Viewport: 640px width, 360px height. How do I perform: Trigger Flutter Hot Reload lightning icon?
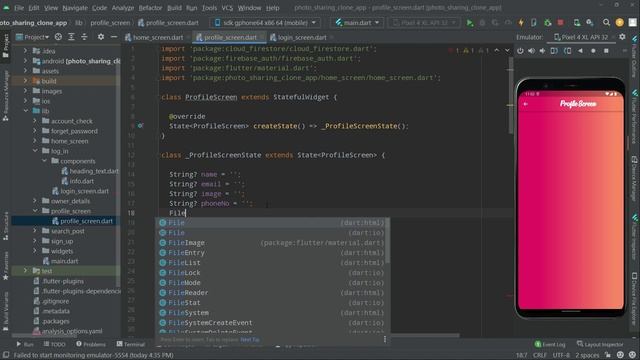pyautogui.click(x=521, y=23)
